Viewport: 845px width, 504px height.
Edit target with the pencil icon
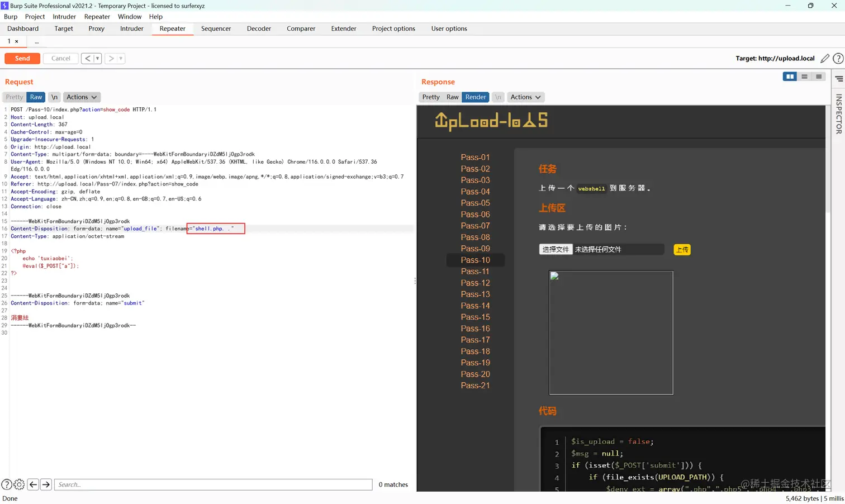[x=824, y=58]
